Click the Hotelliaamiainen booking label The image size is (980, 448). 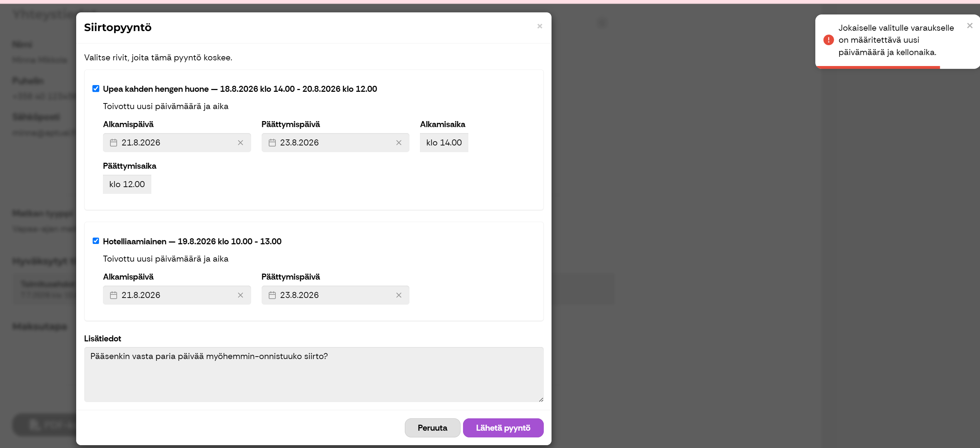(192, 241)
